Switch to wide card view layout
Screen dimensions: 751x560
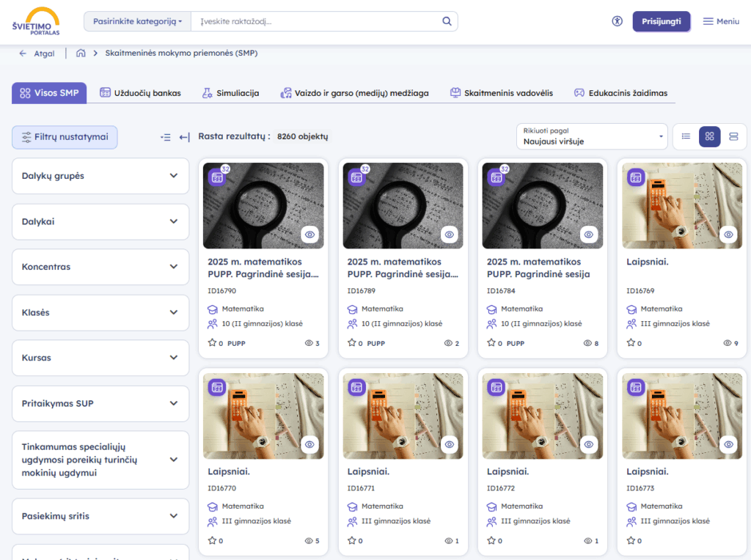[733, 136]
